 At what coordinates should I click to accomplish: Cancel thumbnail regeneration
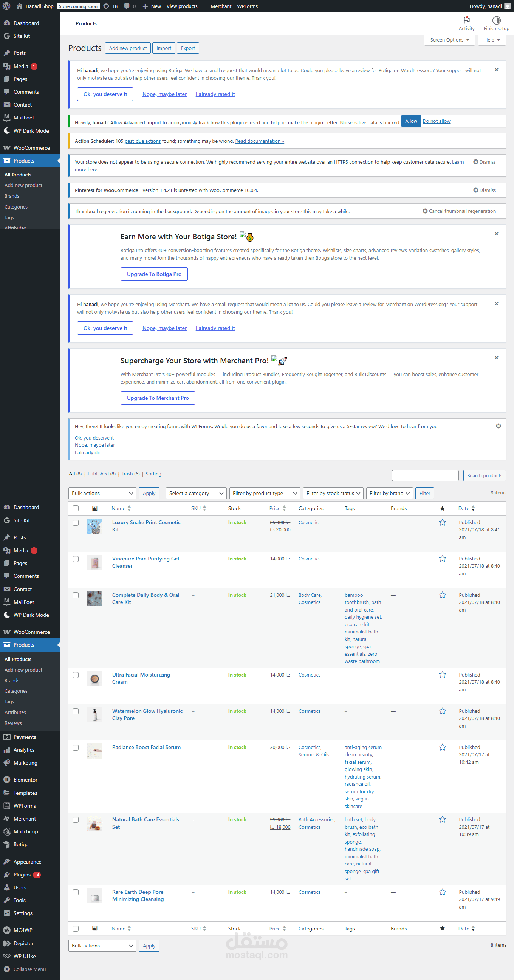coord(459,211)
